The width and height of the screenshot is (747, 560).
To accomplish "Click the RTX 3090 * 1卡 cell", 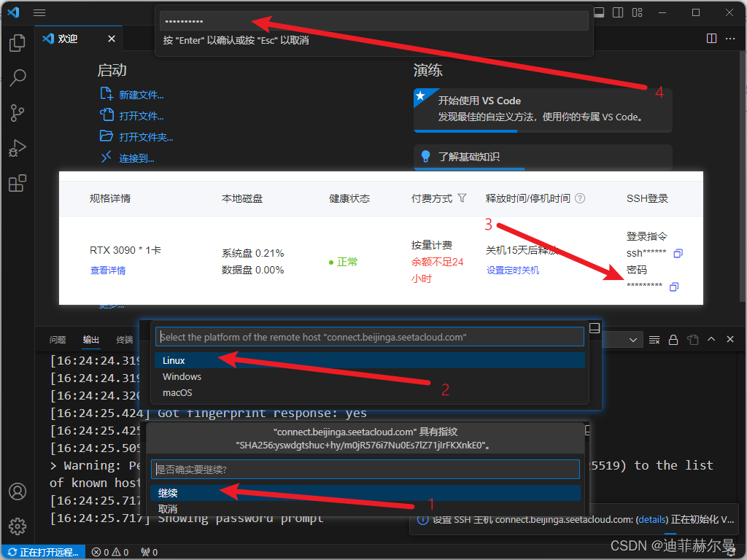I will [x=125, y=250].
